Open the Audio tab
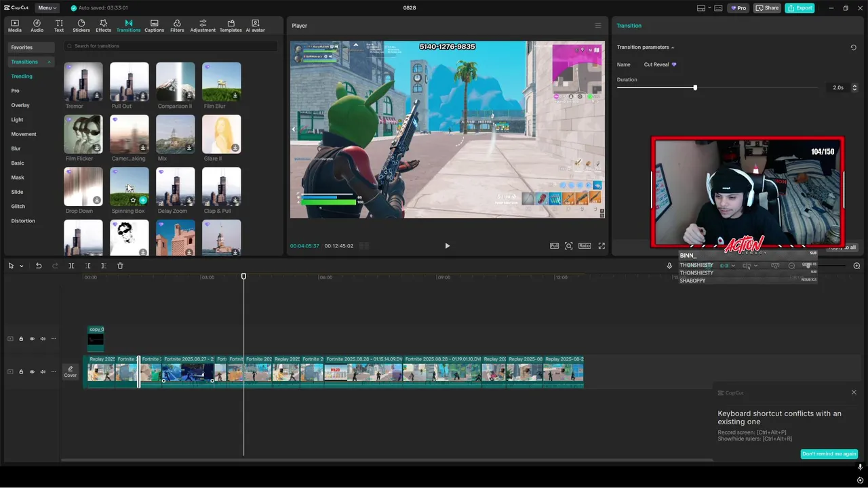The width and height of the screenshot is (868, 488). tap(37, 26)
